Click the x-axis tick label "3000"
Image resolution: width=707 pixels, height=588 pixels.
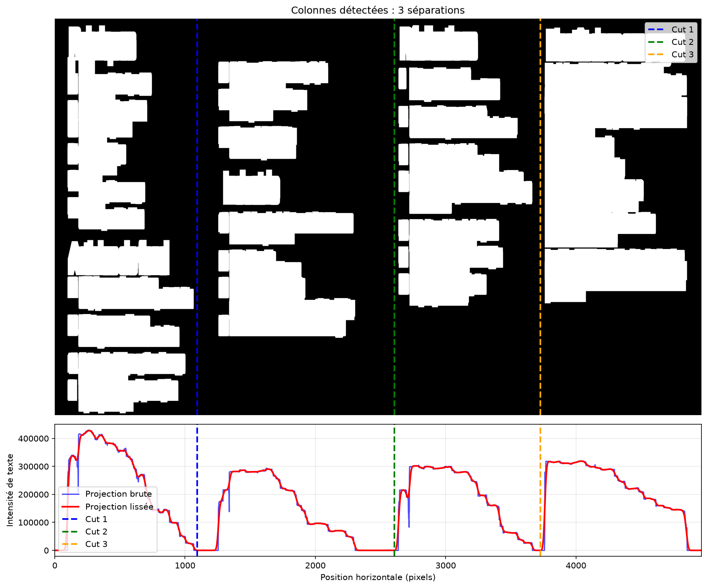click(x=446, y=566)
